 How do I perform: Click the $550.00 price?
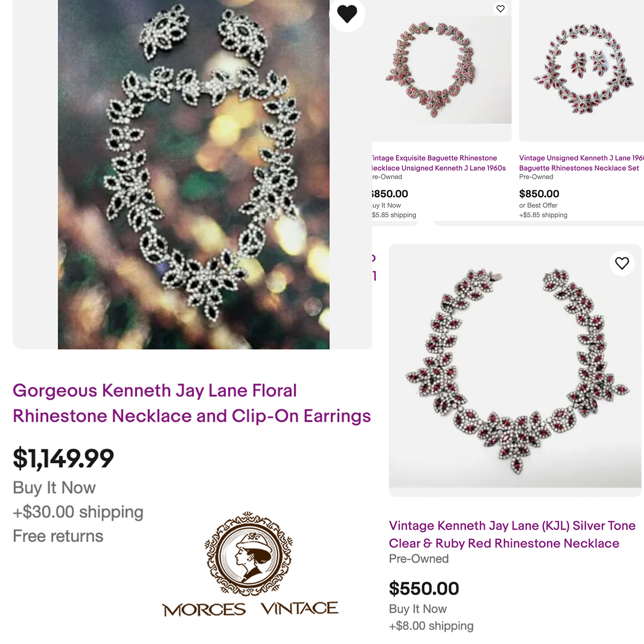(424, 588)
